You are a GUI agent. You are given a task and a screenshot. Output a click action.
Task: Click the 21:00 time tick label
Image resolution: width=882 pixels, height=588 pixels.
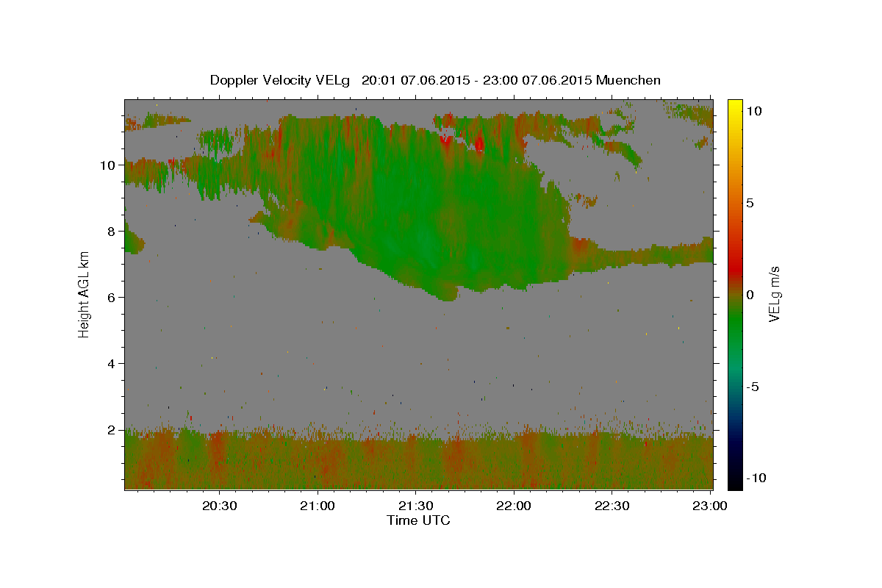(x=318, y=506)
